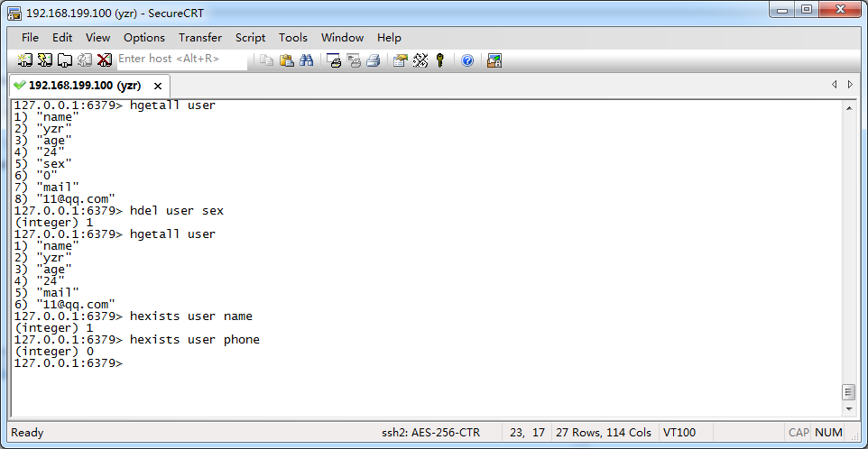Click the Connect in Tab icon
The image size is (868, 449).
pyautogui.click(x=65, y=60)
